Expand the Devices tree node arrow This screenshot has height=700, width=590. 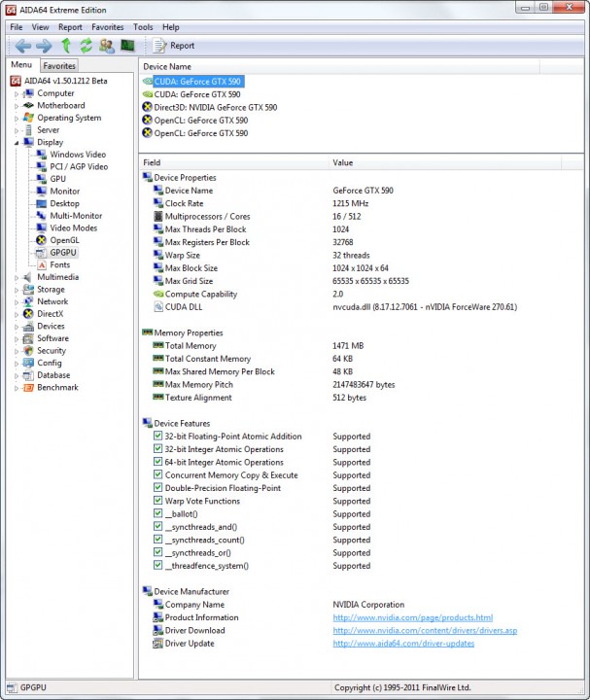click(x=17, y=327)
